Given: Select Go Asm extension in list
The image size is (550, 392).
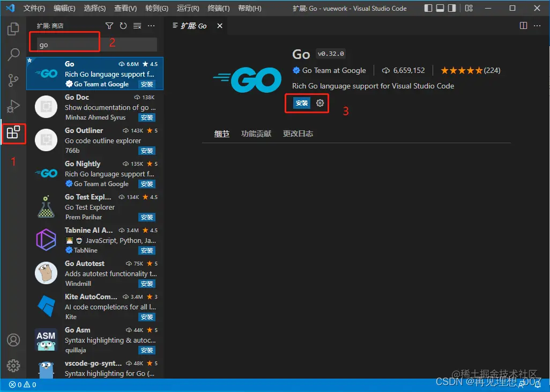Looking at the screenshot, I should pyautogui.click(x=95, y=339).
